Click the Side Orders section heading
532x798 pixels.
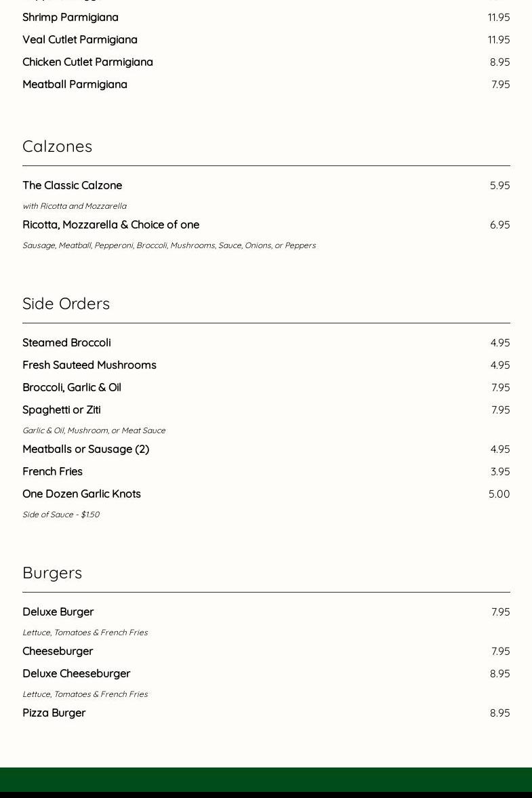click(x=66, y=303)
